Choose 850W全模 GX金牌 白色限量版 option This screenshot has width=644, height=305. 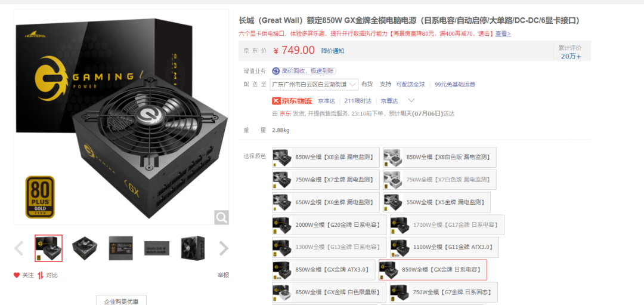[329, 292]
